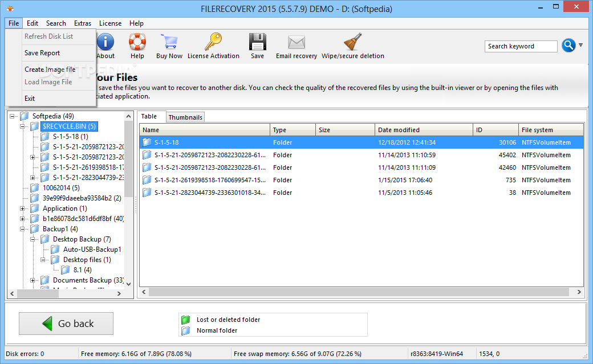
Task: Collapse the Desktop files (1) node
Action: (43, 260)
